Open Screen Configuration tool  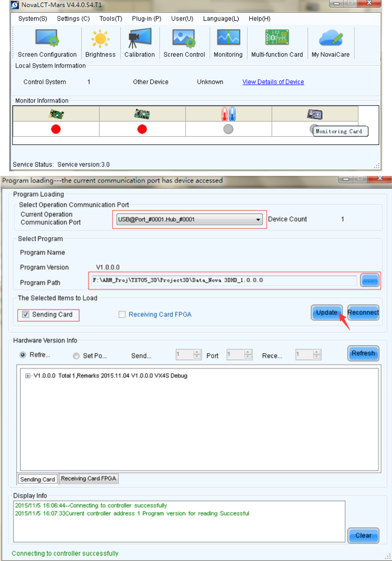pos(47,43)
